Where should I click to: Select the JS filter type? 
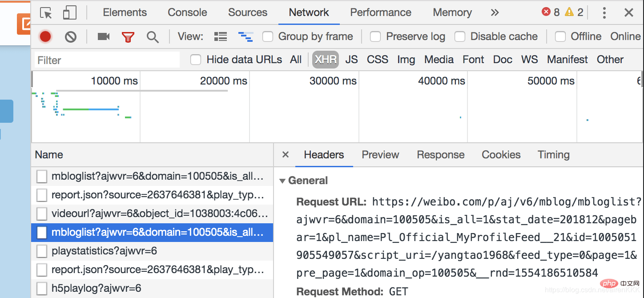tap(351, 60)
